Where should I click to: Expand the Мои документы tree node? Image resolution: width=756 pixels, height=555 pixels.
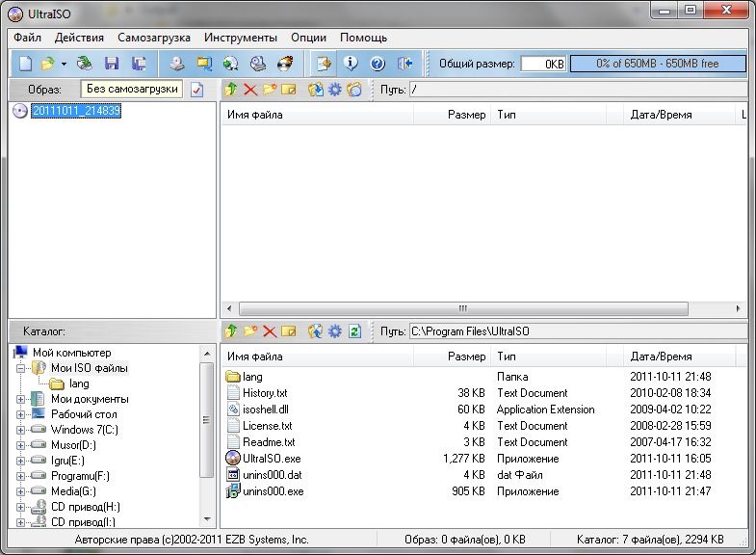21,399
